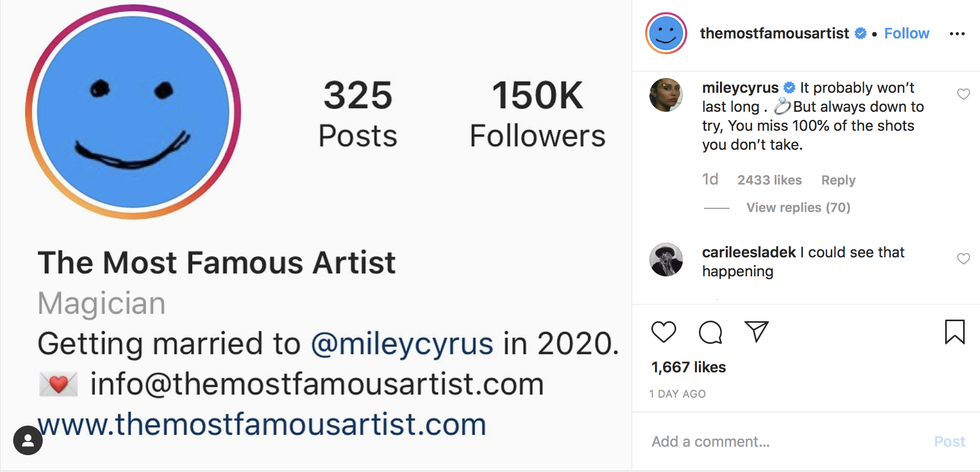Screen dimensions: 980x472
Task: Expand View replies (70) under comment
Action: click(x=797, y=207)
